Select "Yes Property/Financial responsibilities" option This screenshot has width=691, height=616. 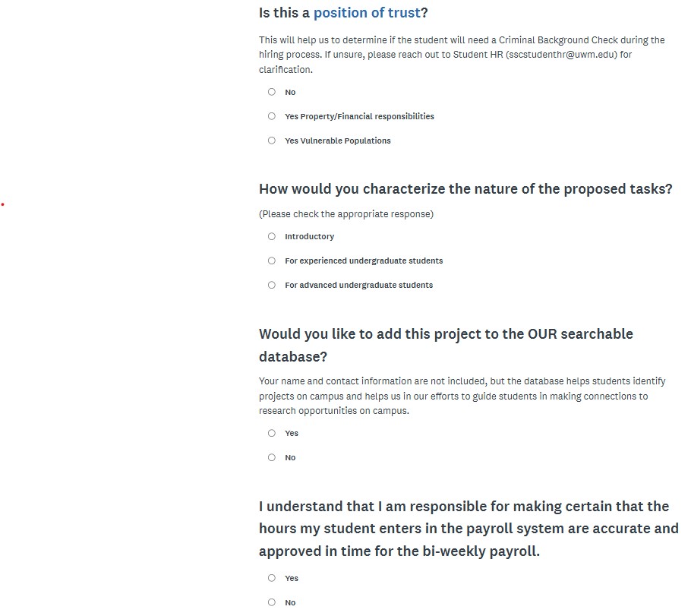coord(271,116)
